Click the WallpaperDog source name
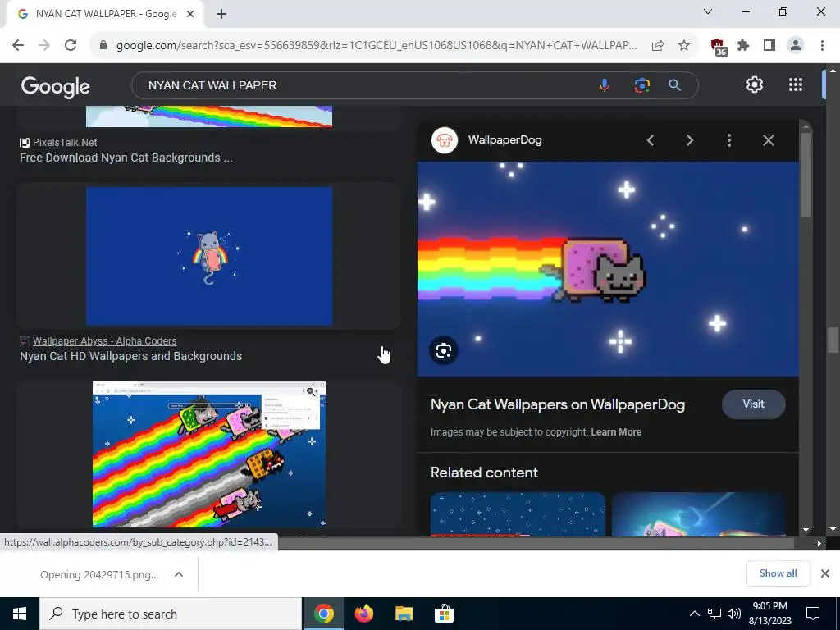This screenshot has height=630, width=840. 504,139
